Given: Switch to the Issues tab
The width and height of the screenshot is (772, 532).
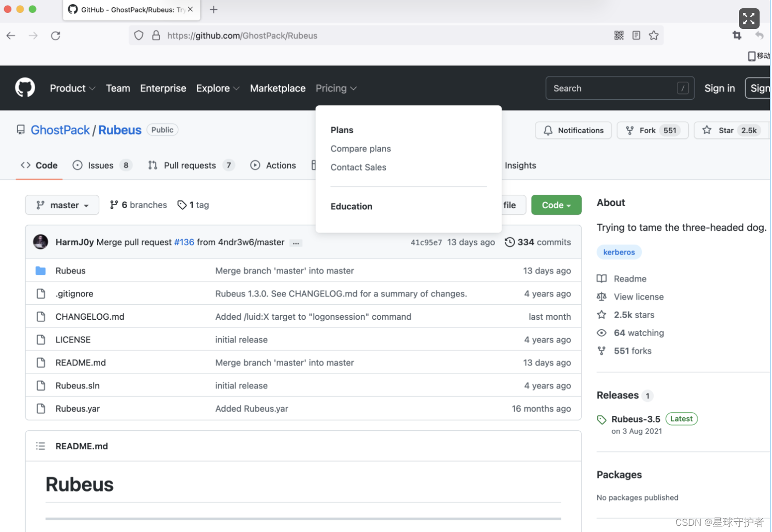Looking at the screenshot, I should point(102,165).
